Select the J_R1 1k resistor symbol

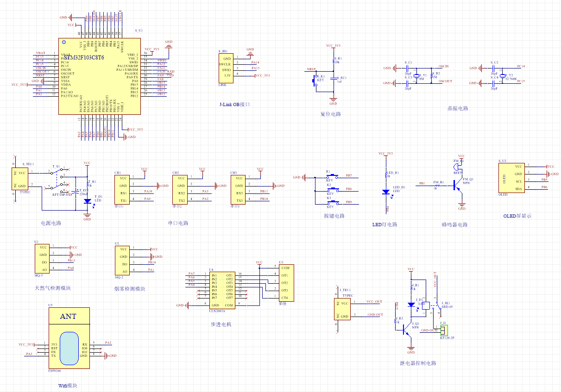411,287
